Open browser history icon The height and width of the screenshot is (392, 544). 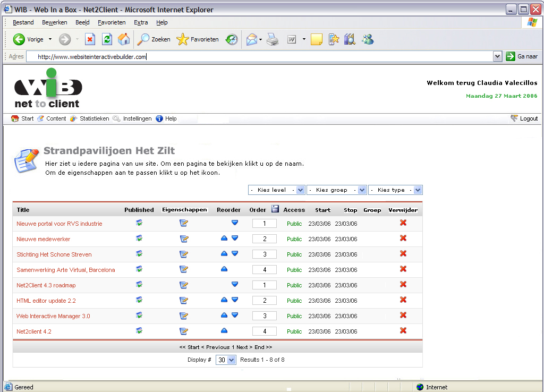(x=232, y=39)
